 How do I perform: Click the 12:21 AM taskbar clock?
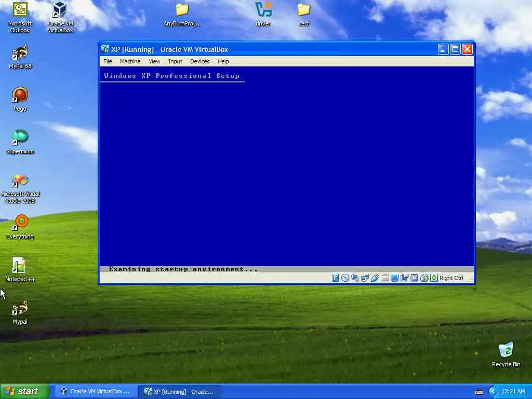(513, 391)
